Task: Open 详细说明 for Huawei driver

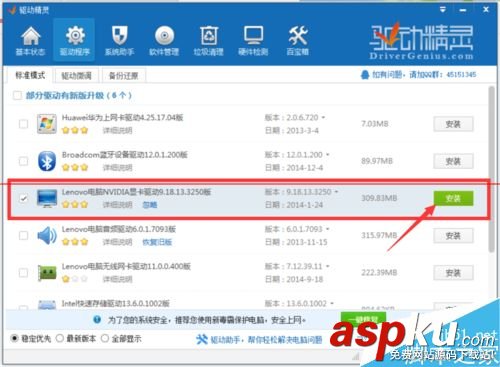Action: coord(117,130)
